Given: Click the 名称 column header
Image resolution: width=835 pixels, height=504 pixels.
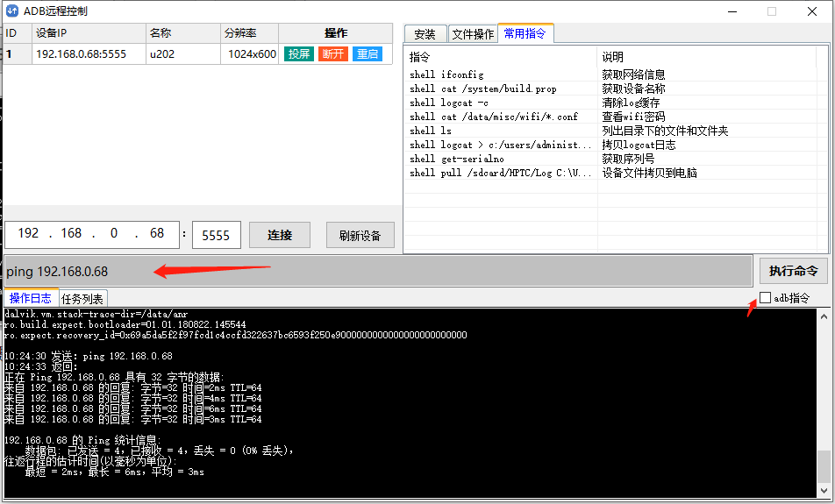Looking at the screenshot, I should click(183, 33).
